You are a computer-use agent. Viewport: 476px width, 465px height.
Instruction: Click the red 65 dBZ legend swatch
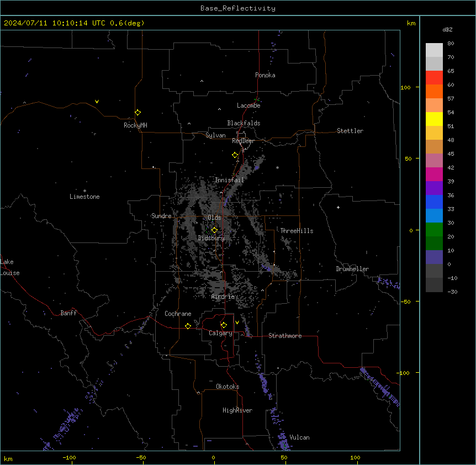coord(434,78)
